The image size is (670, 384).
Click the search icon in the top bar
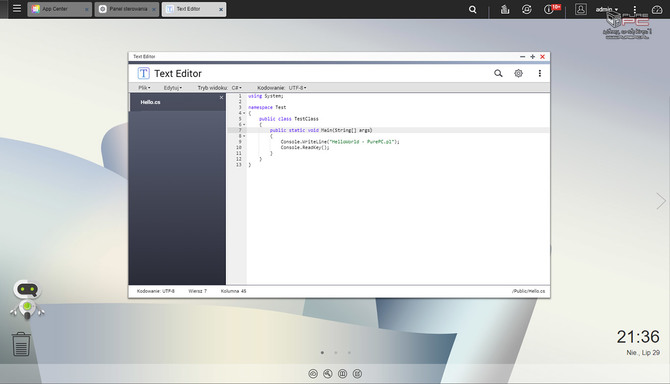pos(473,9)
